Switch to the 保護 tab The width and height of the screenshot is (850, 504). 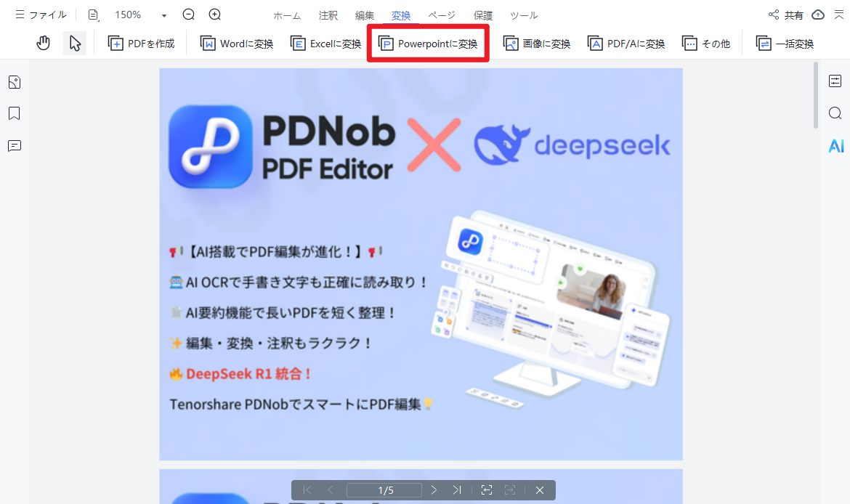pyautogui.click(x=482, y=16)
